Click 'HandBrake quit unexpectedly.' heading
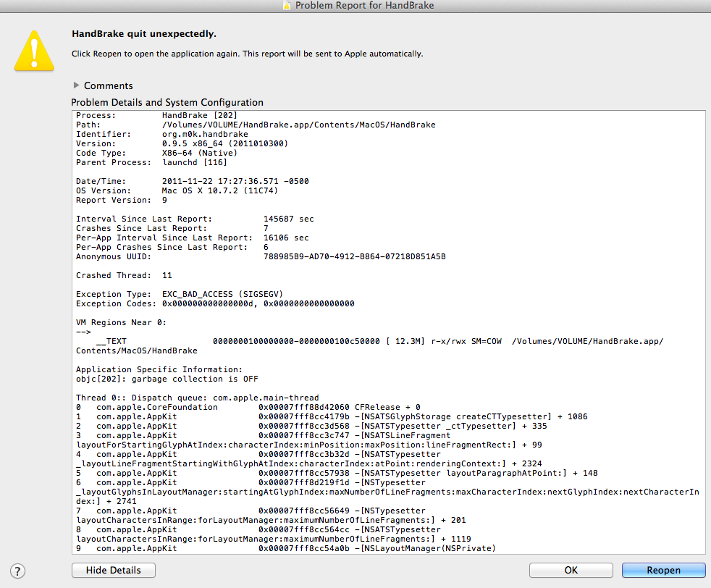Viewport: 711px width, 588px height. tap(144, 33)
